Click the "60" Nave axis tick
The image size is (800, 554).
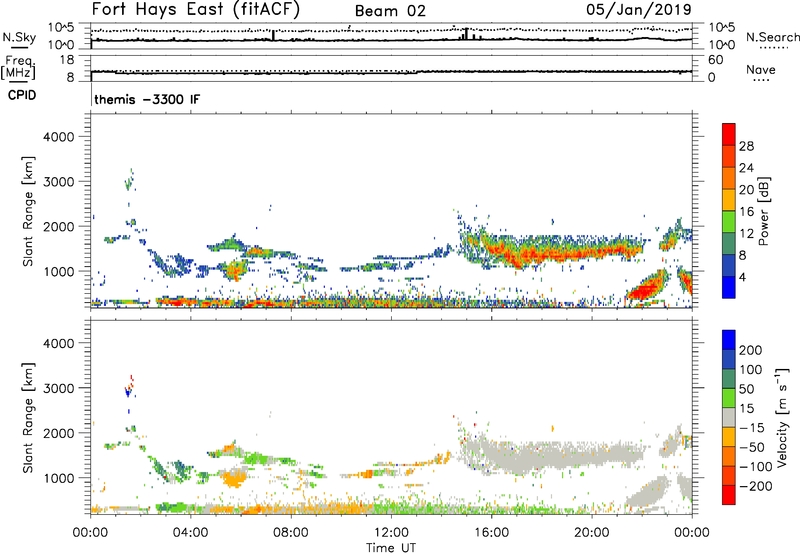tap(715, 60)
